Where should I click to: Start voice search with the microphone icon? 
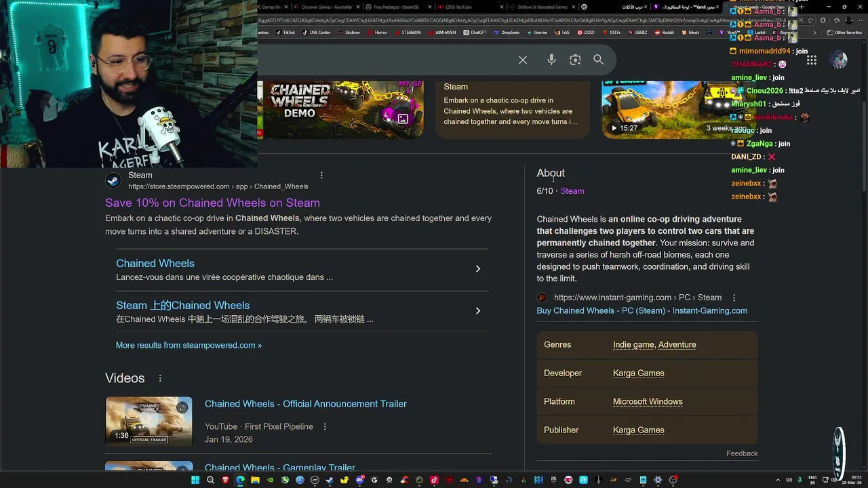pos(551,60)
